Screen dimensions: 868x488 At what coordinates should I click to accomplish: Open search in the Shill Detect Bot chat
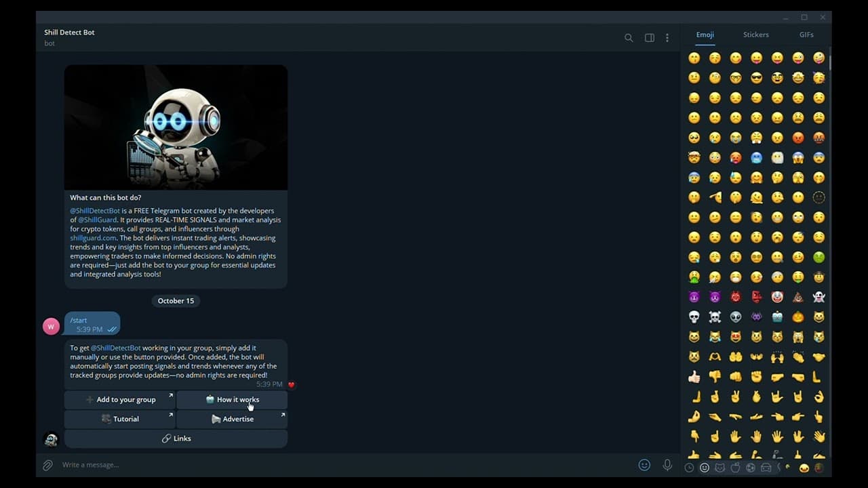629,38
